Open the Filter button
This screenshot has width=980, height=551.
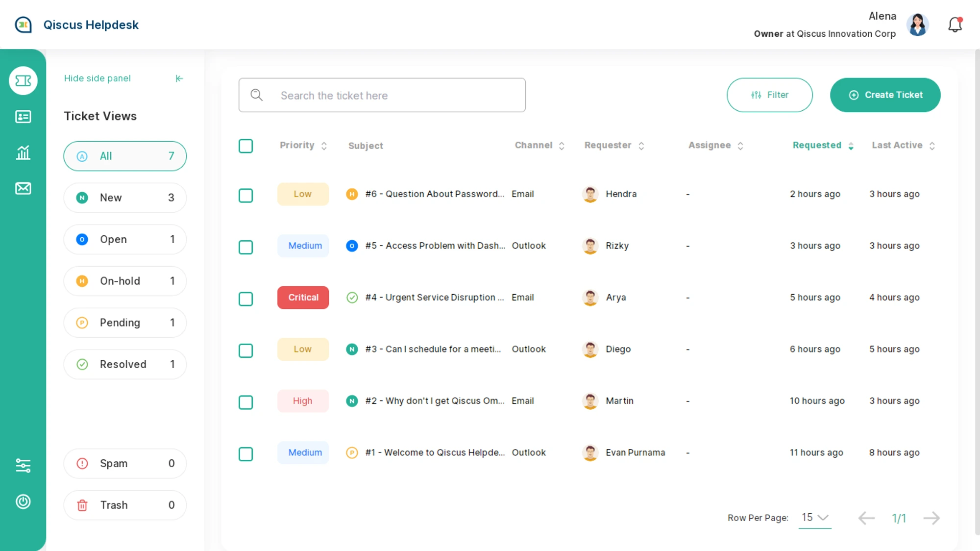tap(769, 95)
